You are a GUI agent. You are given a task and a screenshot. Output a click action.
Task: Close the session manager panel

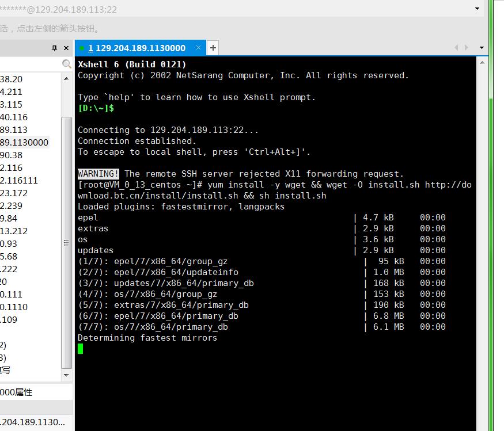click(x=66, y=48)
